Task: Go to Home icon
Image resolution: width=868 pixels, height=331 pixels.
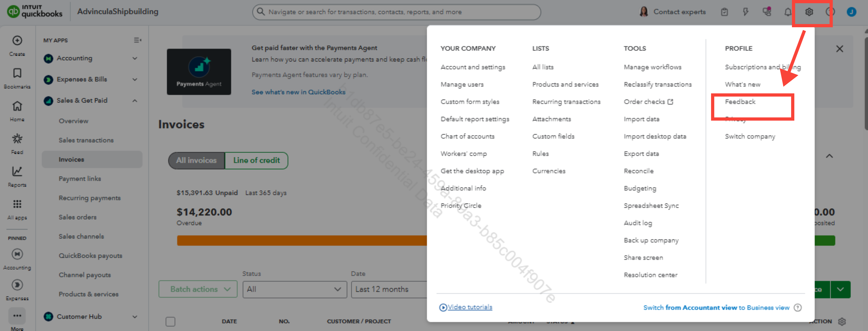Action: coord(17,106)
